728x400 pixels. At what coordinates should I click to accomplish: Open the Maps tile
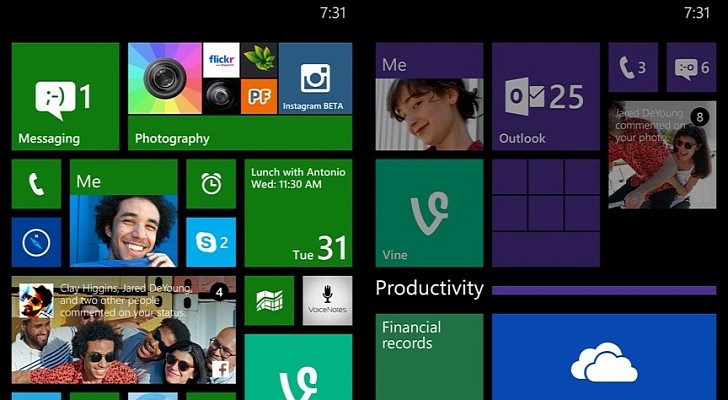(269, 301)
